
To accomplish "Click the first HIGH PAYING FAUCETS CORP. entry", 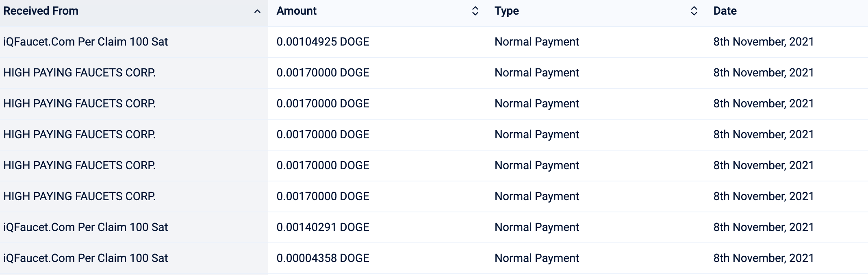I will (x=79, y=73).
